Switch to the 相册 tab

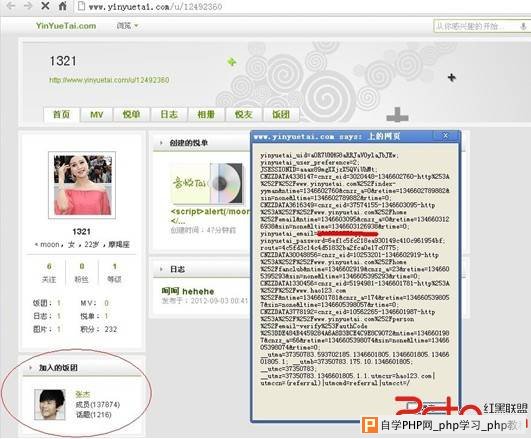pyautogui.click(x=206, y=114)
